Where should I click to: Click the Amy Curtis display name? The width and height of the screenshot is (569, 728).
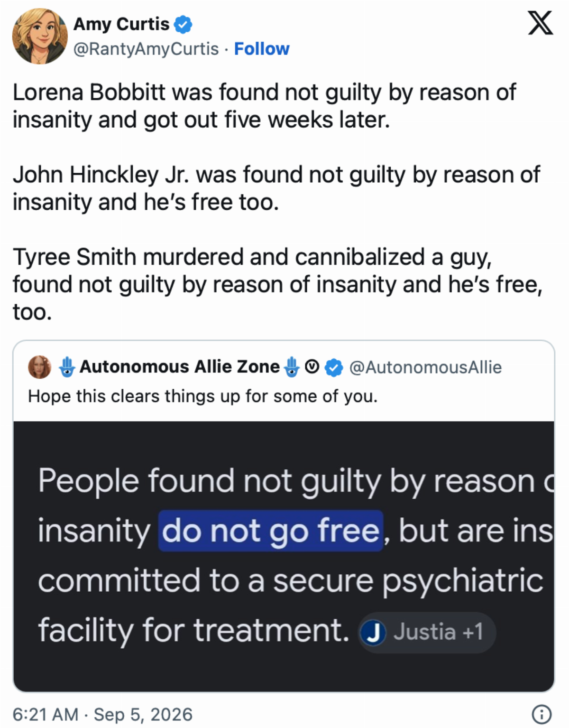121,24
